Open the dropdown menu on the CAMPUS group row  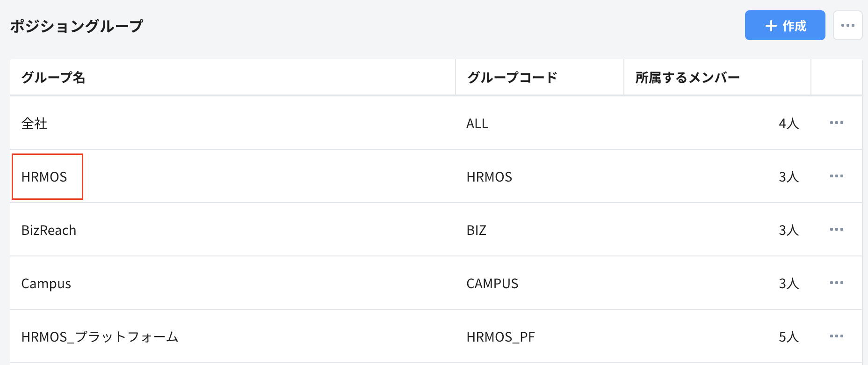(x=837, y=283)
